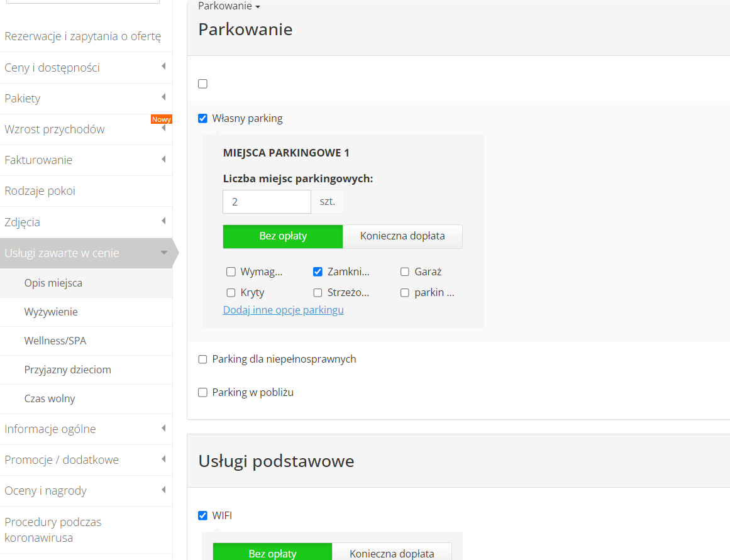Viewport: 730px width, 560px height.
Task: Click the Liczba miejsc parkingowych field
Action: (267, 201)
